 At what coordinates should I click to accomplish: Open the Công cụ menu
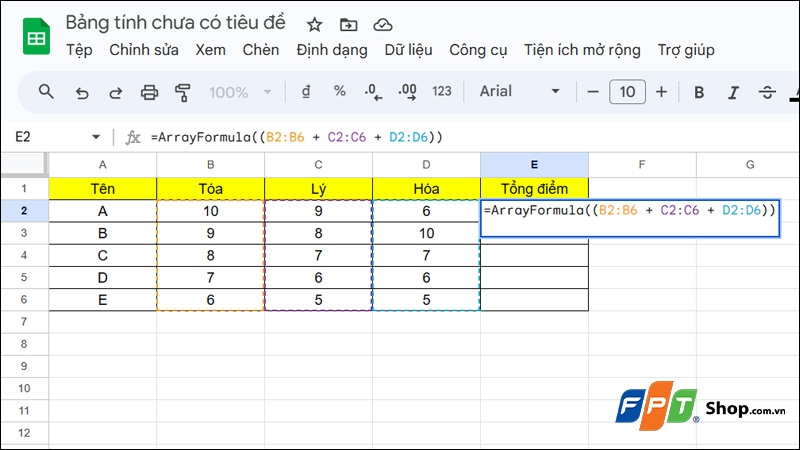pos(478,50)
